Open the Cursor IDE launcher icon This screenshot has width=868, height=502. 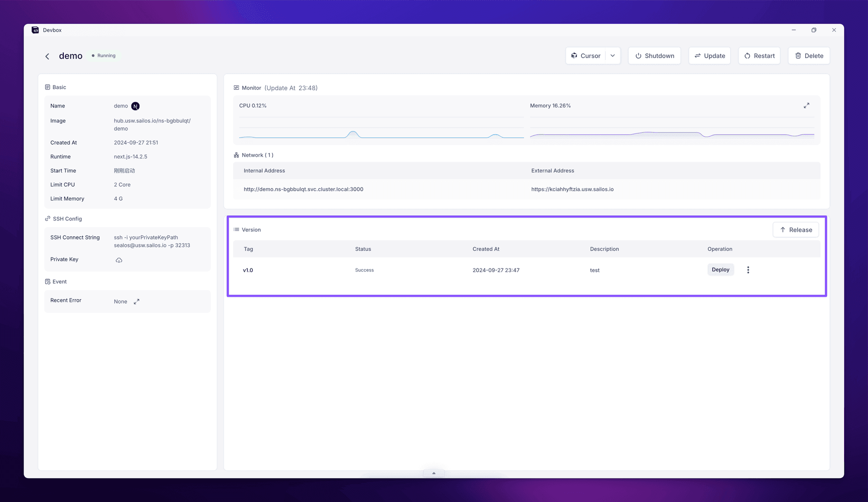pos(574,56)
